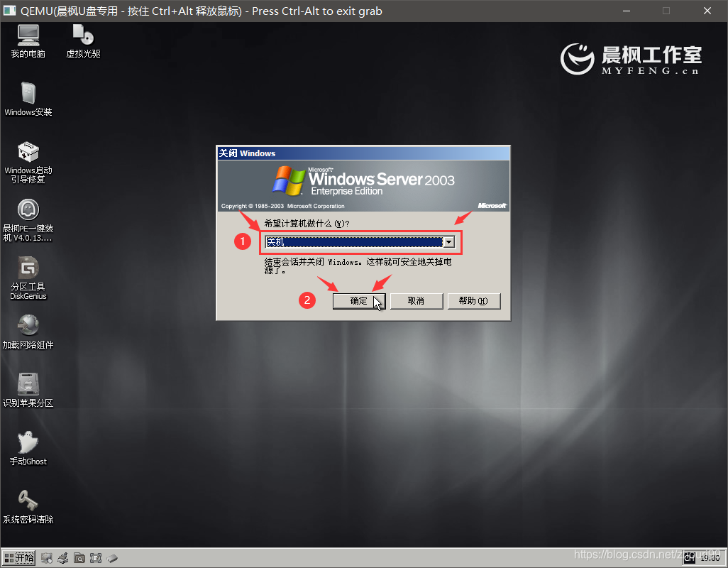Click the 取消 button

[x=417, y=301]
